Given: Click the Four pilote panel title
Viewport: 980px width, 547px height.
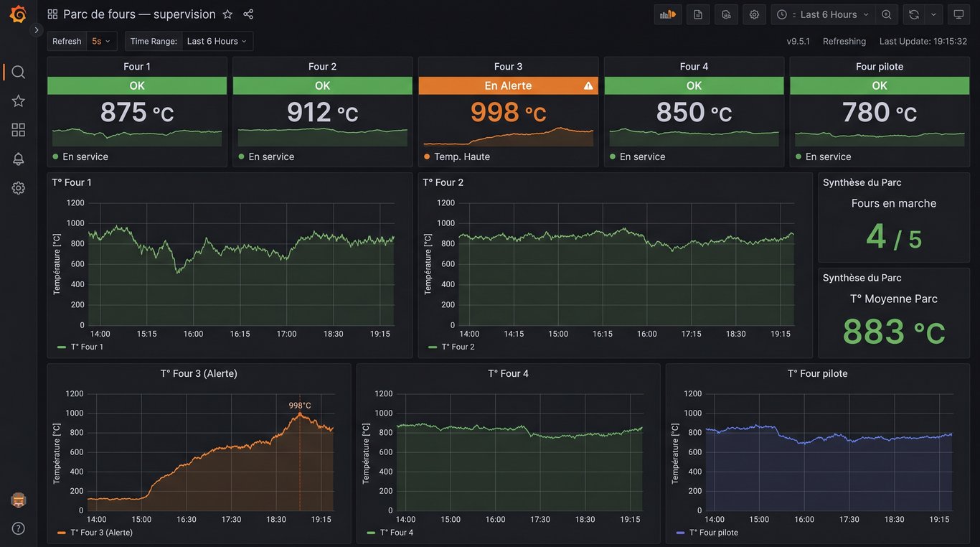Looking at the screenshot, I should [880, 66].
